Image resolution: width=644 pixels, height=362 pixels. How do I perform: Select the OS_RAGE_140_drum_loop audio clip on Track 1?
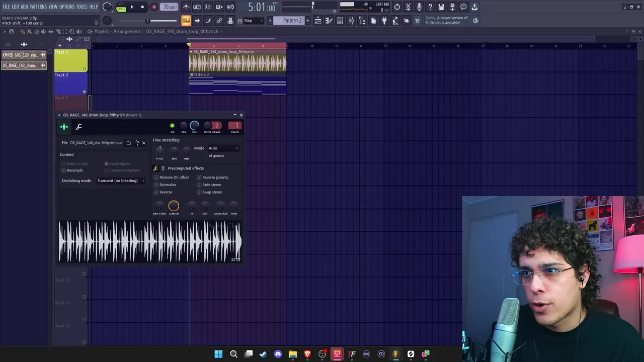tap(237, 60)
